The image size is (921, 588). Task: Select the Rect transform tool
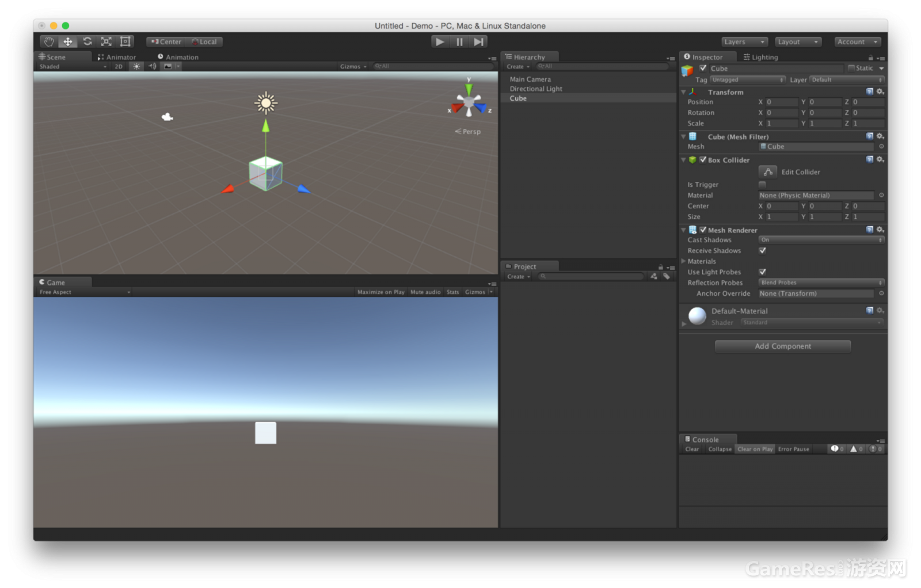[x=125, y=41]
